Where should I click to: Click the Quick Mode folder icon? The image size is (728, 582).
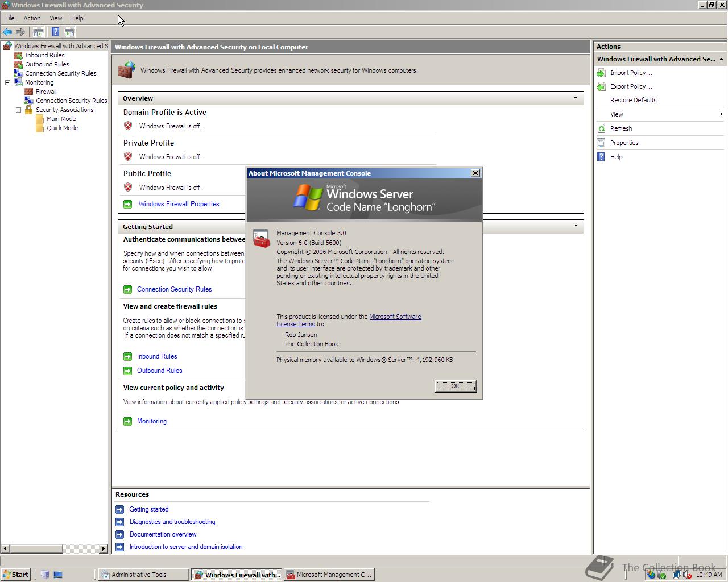coord(40,128)
